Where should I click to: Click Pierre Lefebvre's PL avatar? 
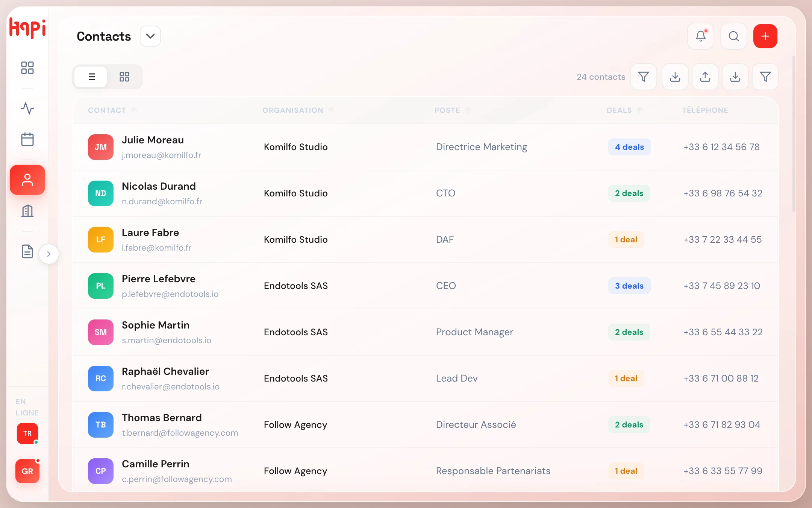tap(101, 286)
